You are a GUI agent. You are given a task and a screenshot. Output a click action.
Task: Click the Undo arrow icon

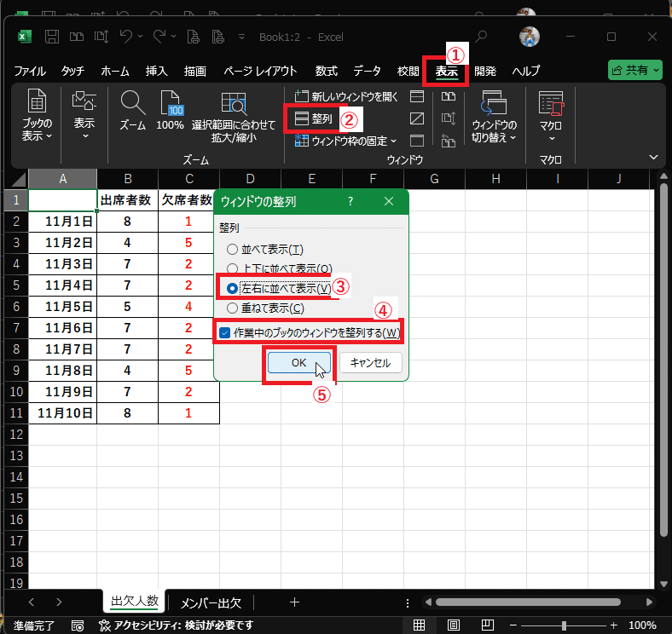click(126, 37)
